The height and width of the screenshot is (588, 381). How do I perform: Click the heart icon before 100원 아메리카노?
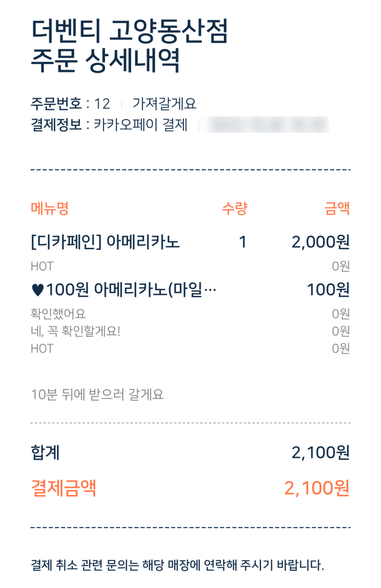click(37, 290)
